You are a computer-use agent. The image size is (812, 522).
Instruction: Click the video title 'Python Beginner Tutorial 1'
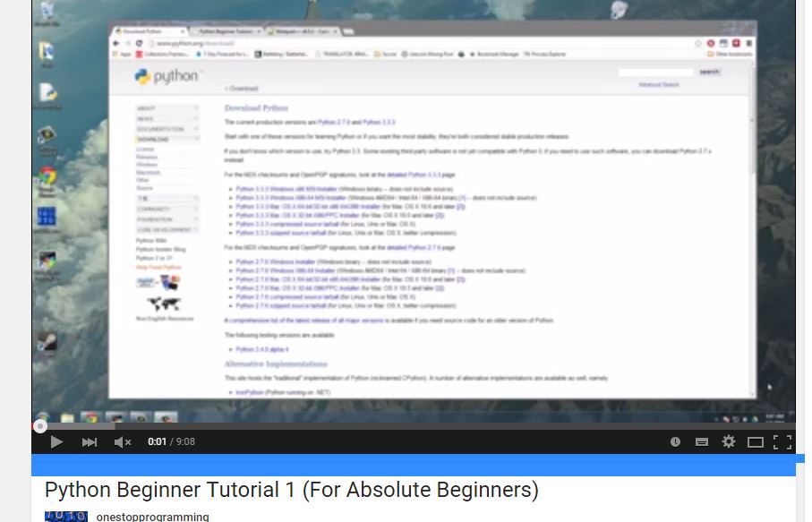coord(292,490)
